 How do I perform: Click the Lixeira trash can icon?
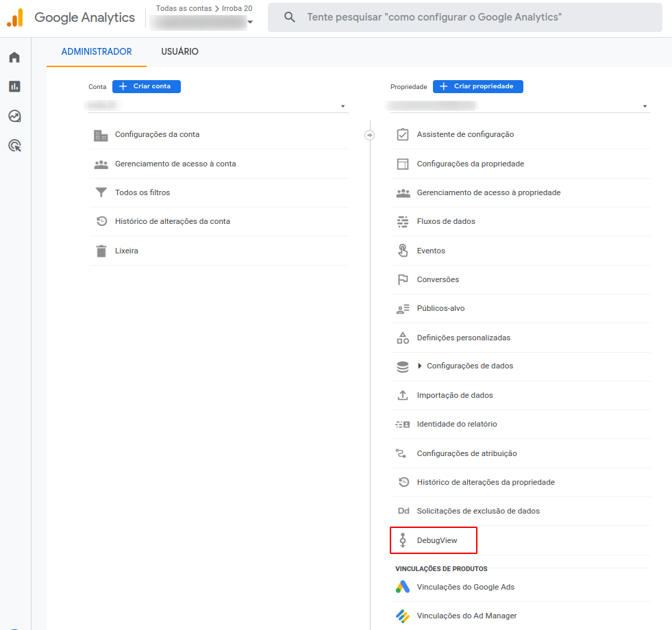pos(101,251)
